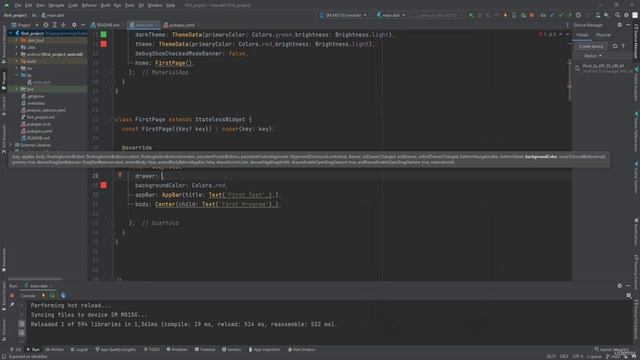Image resolution: width=640 pixels, height=360 pixels.
Task: Click Project panel options gear icon
Action: 74,25
